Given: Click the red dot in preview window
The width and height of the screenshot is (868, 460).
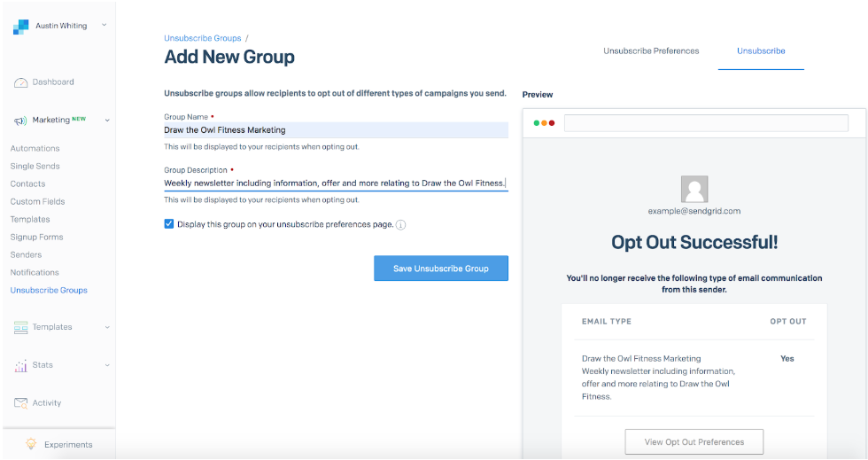Looking at the screenshot, I should click(552, 123).
